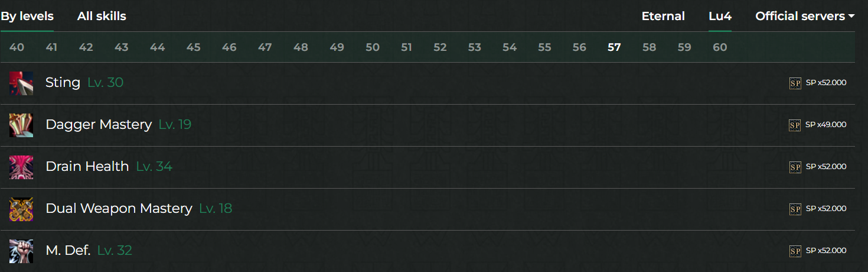Viewport: 868px width, 272px height.
Task: Open the Dual Weapon Mastery skill name link
Action: pos(119,209)
